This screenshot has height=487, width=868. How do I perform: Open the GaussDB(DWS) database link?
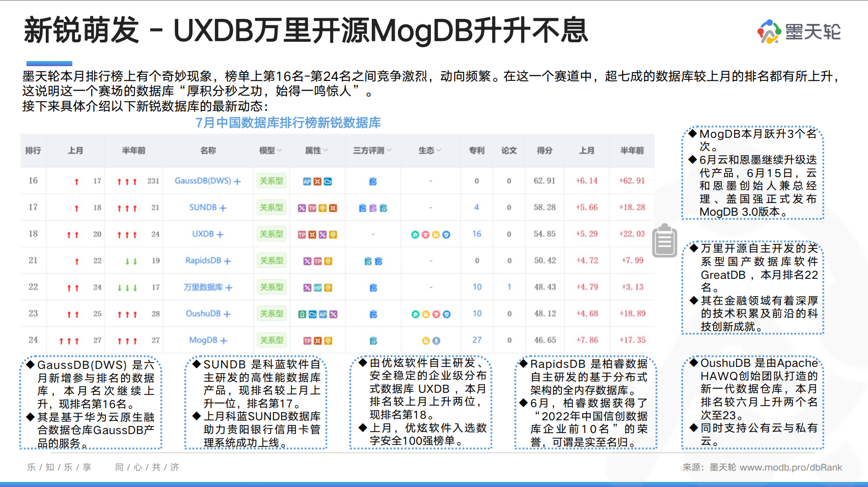(203, 181)
